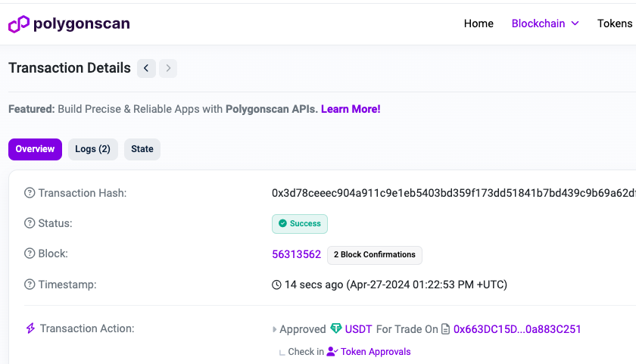Open the Home menu item
636x364 pixels.
(x=479, y=23)
